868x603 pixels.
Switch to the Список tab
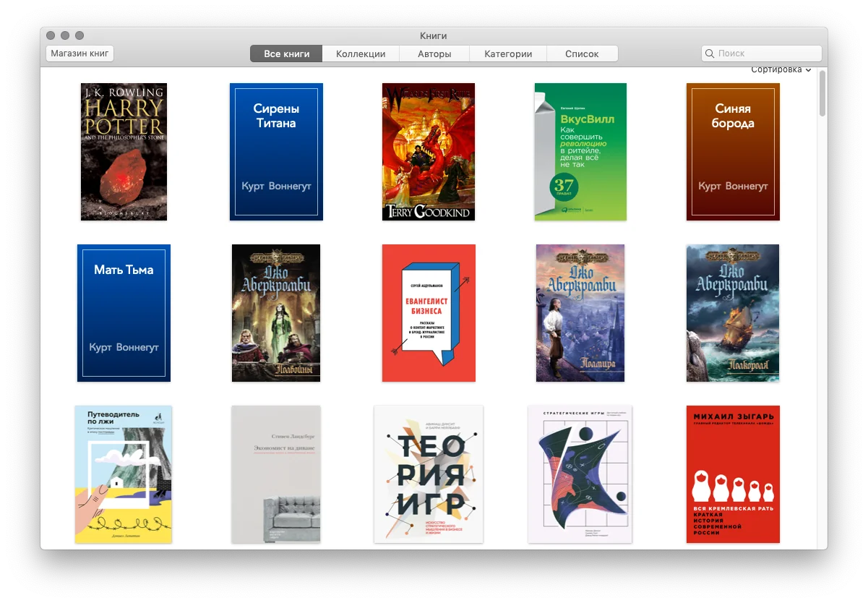pos(582,54)
